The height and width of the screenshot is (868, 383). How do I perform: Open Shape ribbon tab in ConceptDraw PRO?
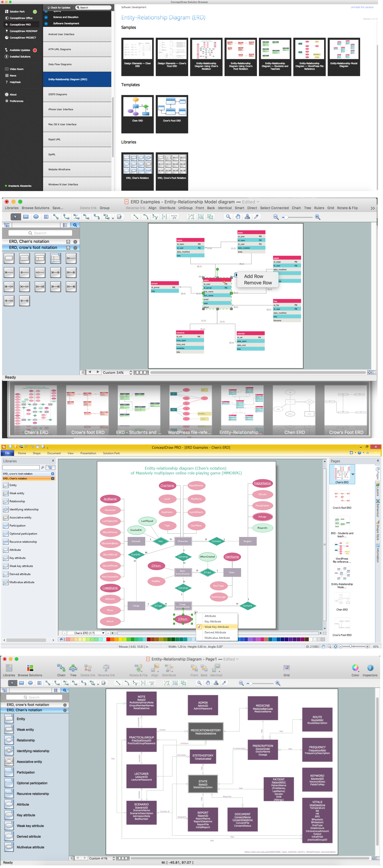click(36, 453)
